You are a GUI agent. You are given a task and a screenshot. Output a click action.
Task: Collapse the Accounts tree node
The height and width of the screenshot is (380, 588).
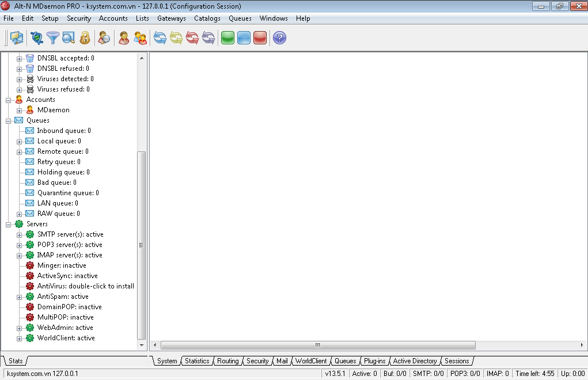click(8, 100)
